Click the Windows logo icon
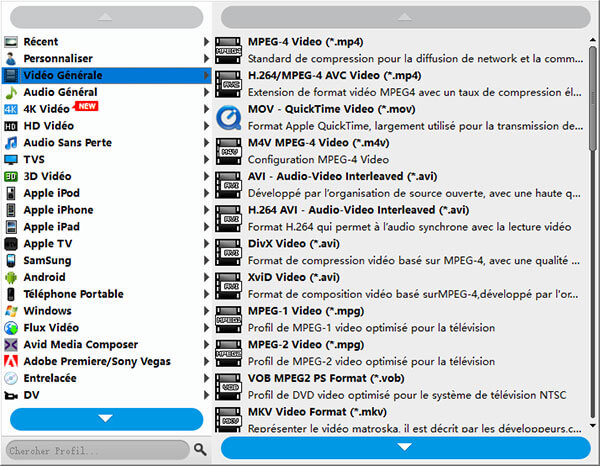The width and height of the screenshot is (600, 466). click(x=11, y=311)
